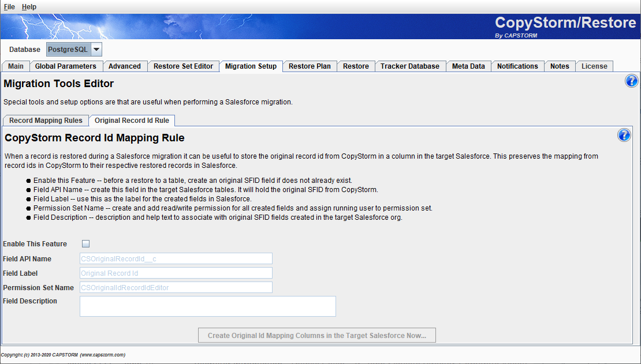641x364 pixels.
Task: Switch to the Notes tab
Action: (560, 66)
